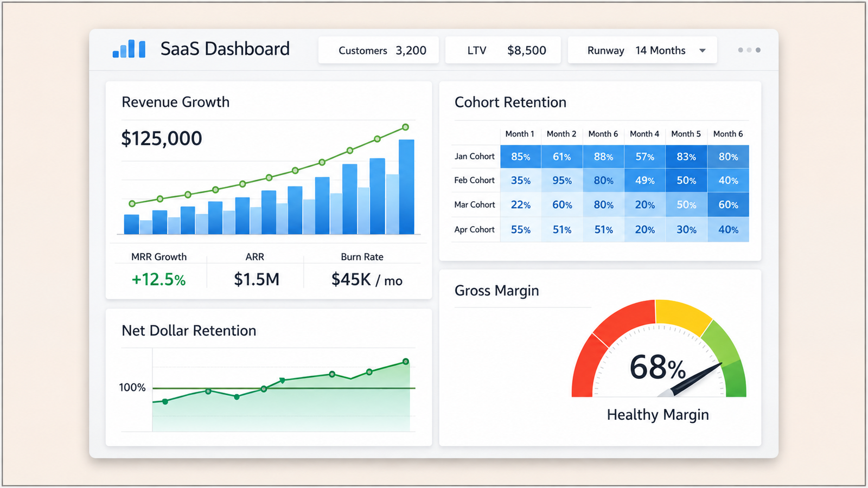868x488 pixels.
Task: Click the SaaS Dashboard bar-chart logo icon
Action: 129,49
